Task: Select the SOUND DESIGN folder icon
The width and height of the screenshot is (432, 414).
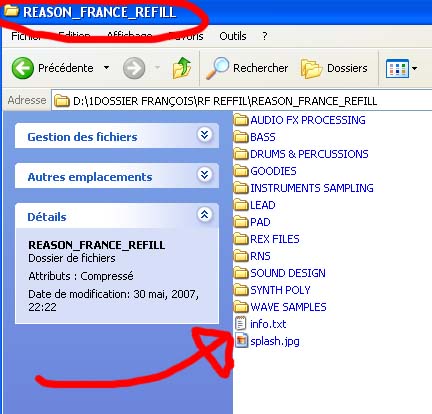Action: point(241,273)
